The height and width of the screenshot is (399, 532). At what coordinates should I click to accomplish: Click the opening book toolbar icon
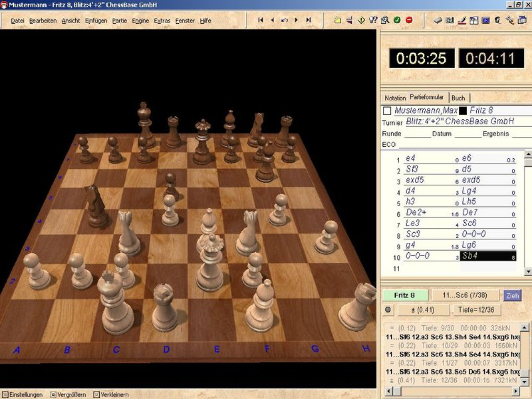[450, 20]
